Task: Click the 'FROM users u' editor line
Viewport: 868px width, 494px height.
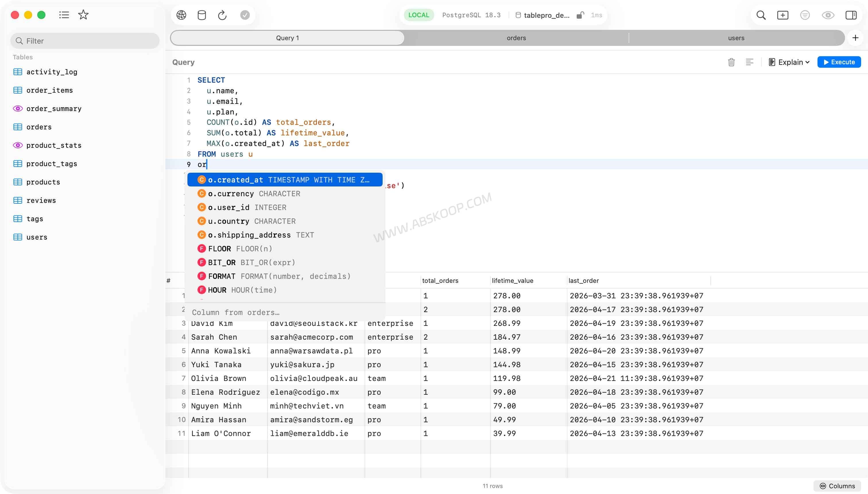Action: (x=225, y=154)
